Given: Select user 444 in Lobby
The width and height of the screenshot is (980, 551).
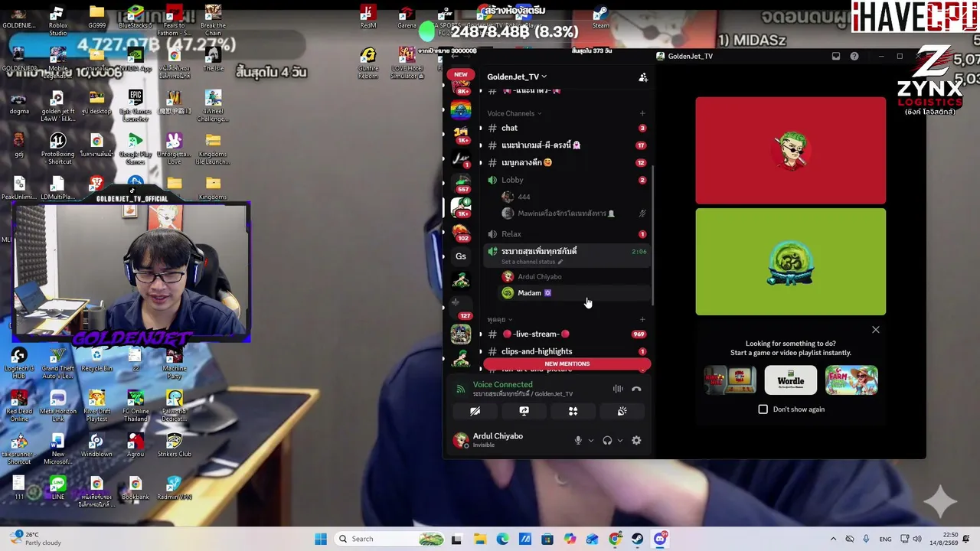Looking at the screenshot, I should [x=574, y=197].
